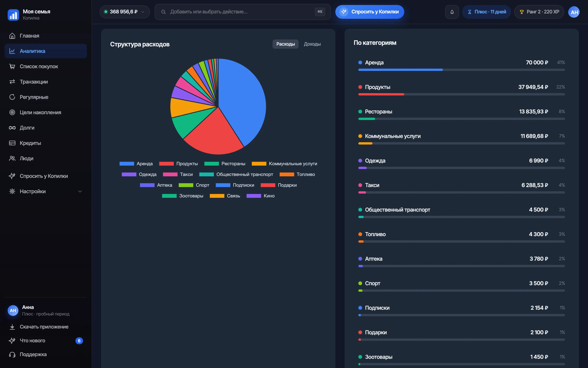Screen dimensions: 588x368
Task: Toggle Кино legend entry in the chart
Action: [261, 196]
